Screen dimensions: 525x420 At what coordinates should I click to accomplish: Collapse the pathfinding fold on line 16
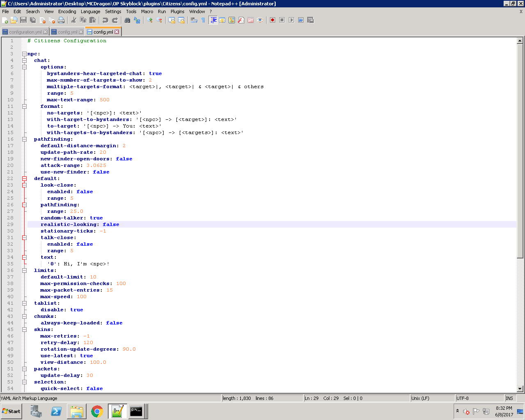click(24, 139)
